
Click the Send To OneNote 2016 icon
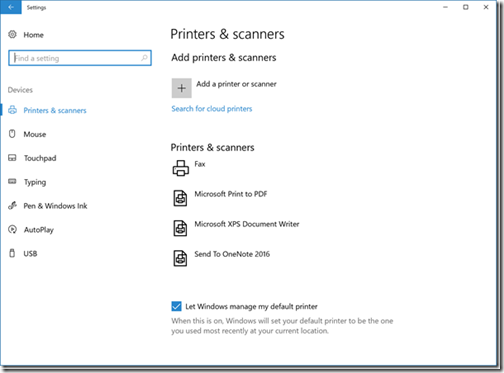click(x=180, y=258)
